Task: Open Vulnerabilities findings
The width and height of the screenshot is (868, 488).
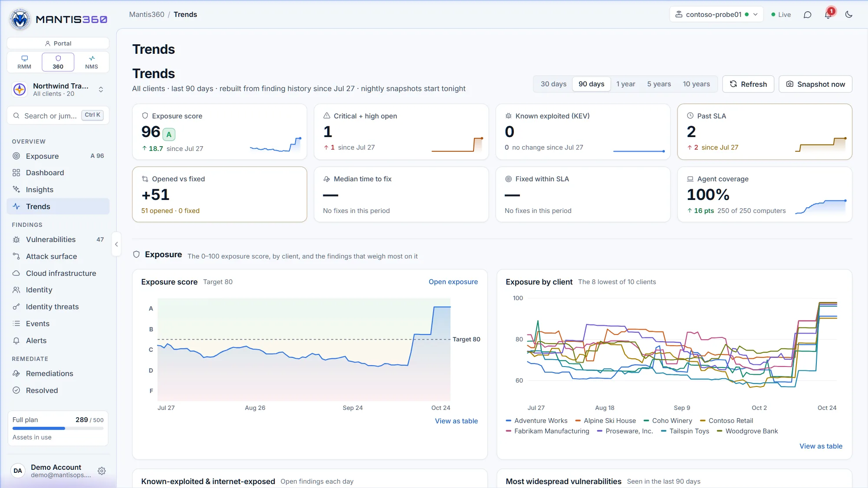Action: pyautogui.click(x=58, y=239)
